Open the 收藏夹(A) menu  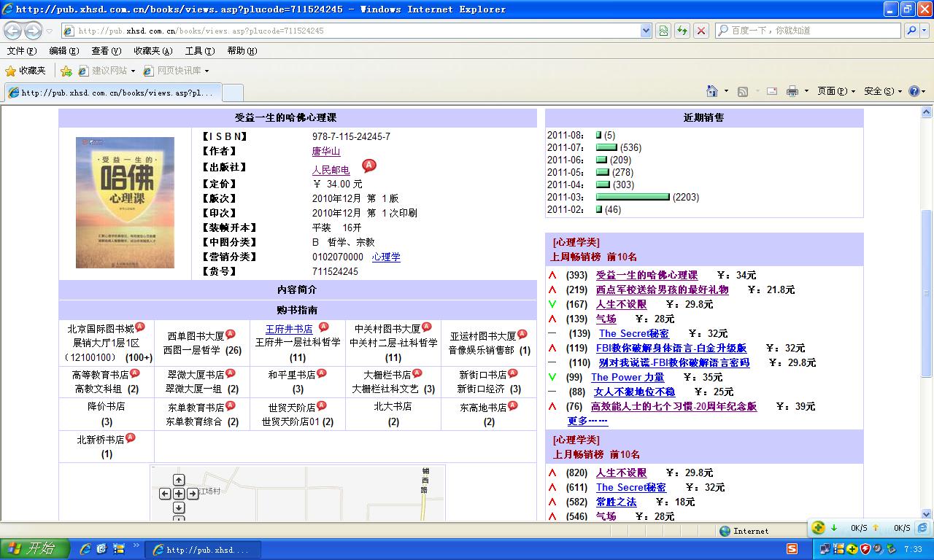(153, 51)
